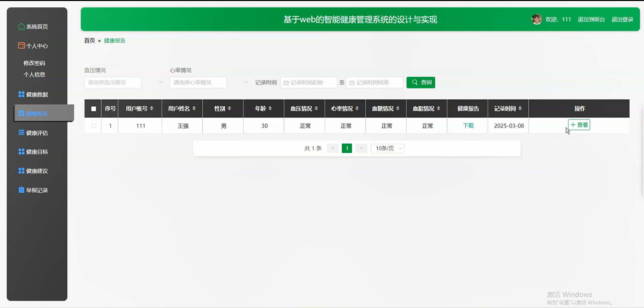Click the 健康建议 sidebar icon
Image resolution: width=644 pixels, height=308 pixels.
(21, 170)
